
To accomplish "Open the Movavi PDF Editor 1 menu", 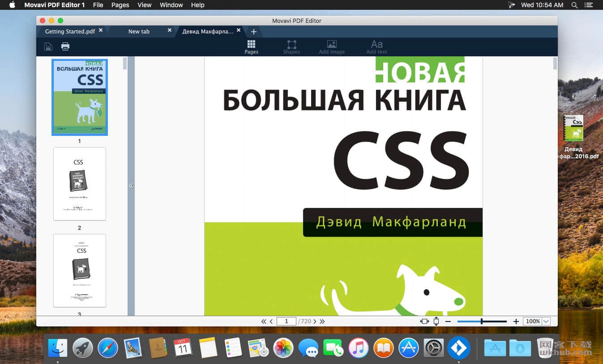I will [55, 5].
